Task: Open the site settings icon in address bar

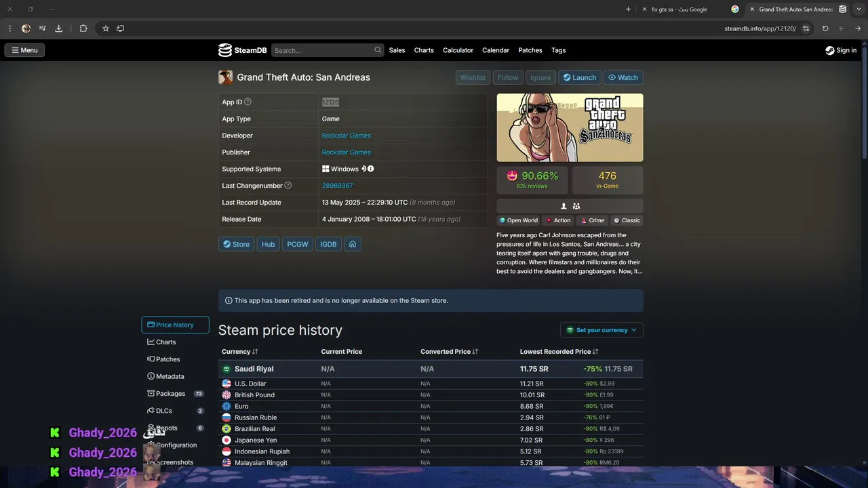Action: tap(806, 28)
